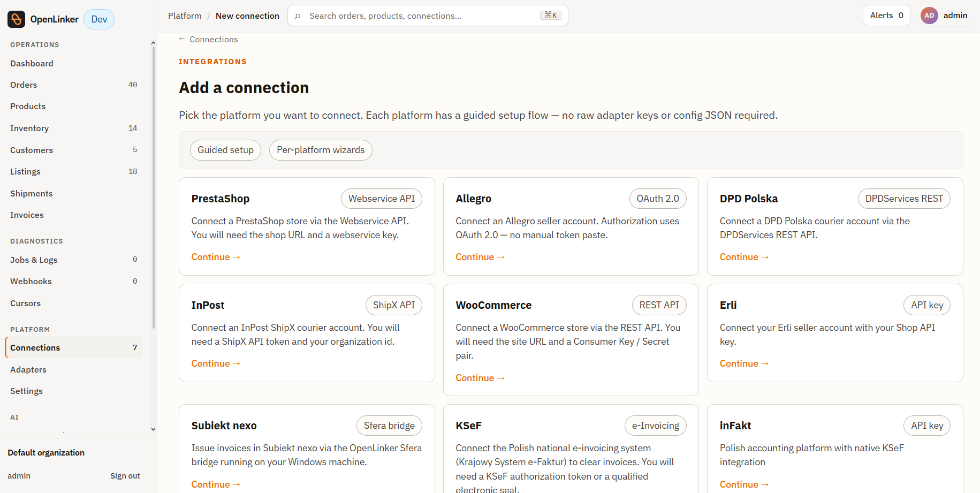980x493 pixels.
Task: Open the admin user menu
Action: point(944,16)
